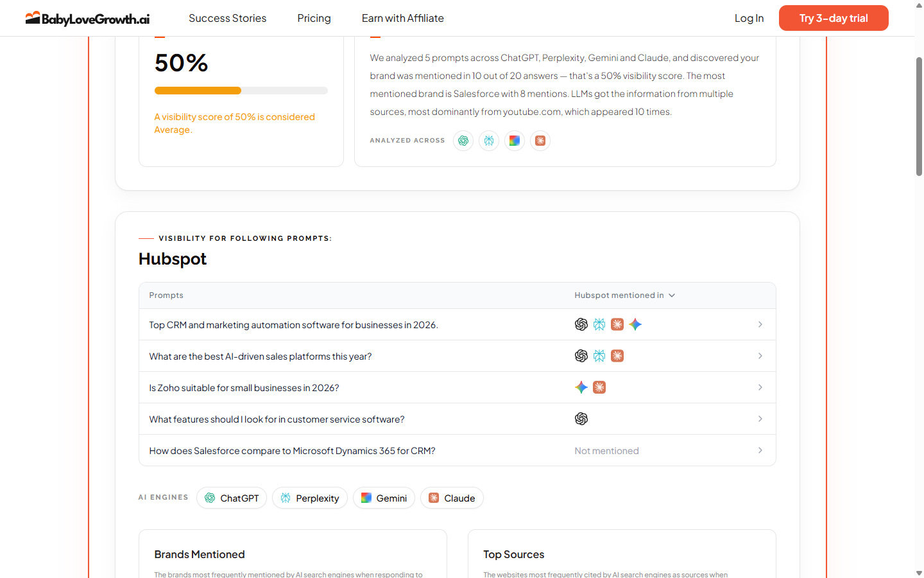Click Perplexity icon in Top CRM prompt row
Viewport: 924px width, 578px height.
coord(599,324)
